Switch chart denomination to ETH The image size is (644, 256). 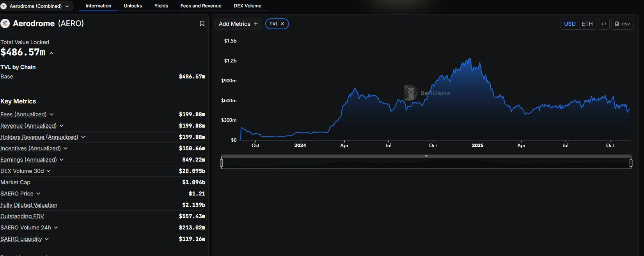pos(587,24)
